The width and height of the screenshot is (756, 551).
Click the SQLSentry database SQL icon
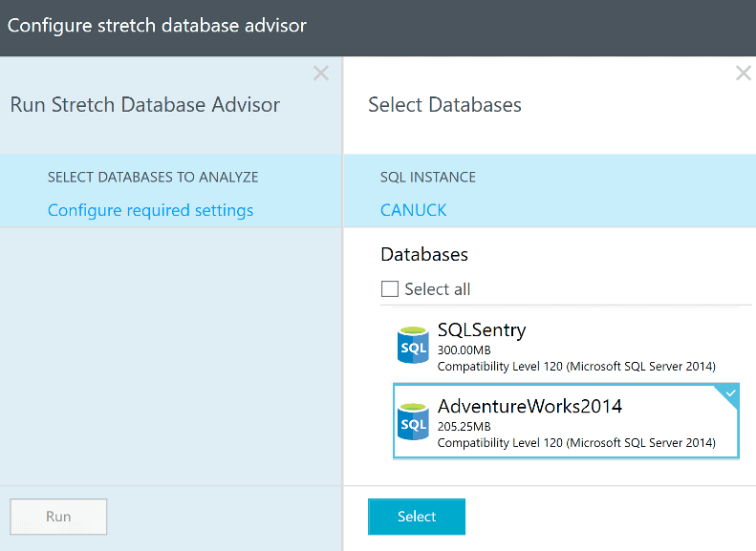pos(413,345)
